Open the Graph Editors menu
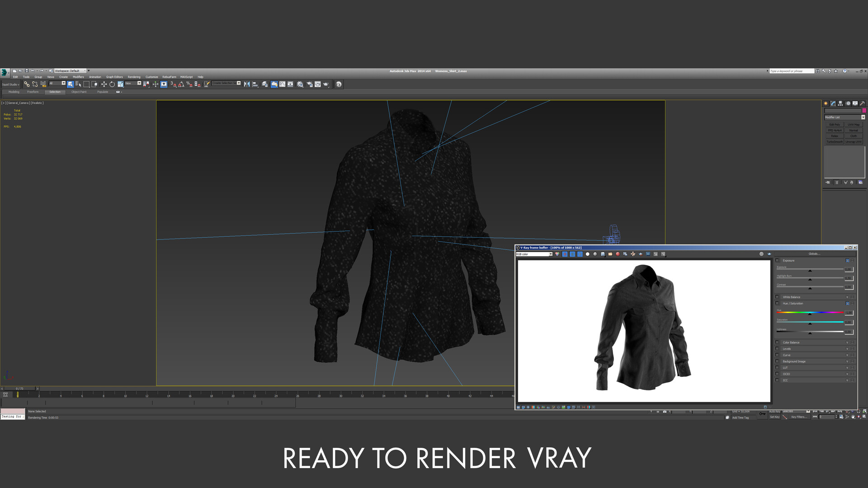Image resolution: width=868 pixels, height=488 pixels. [x=114, y=77]
